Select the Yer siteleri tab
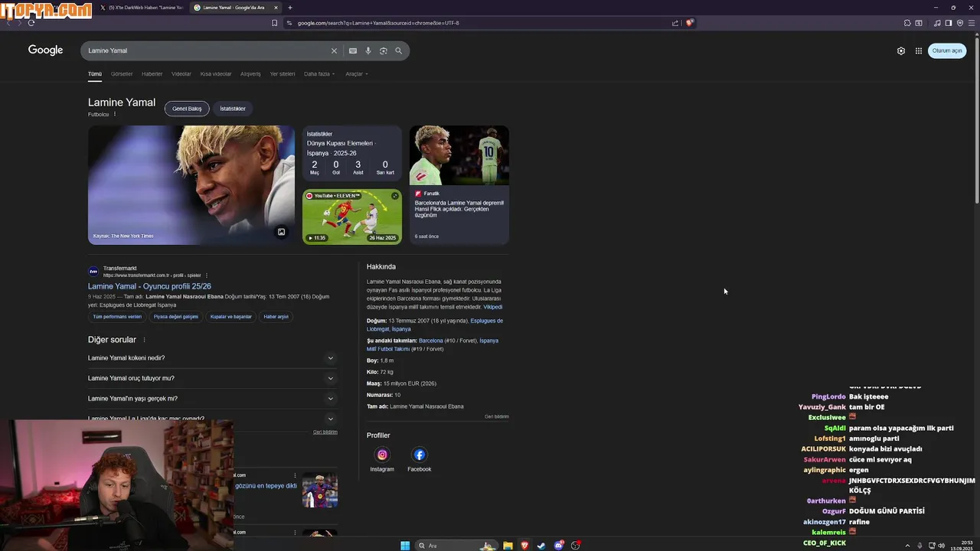The height and width of the screenshot is (551, 980). click(x=283, y=74)
